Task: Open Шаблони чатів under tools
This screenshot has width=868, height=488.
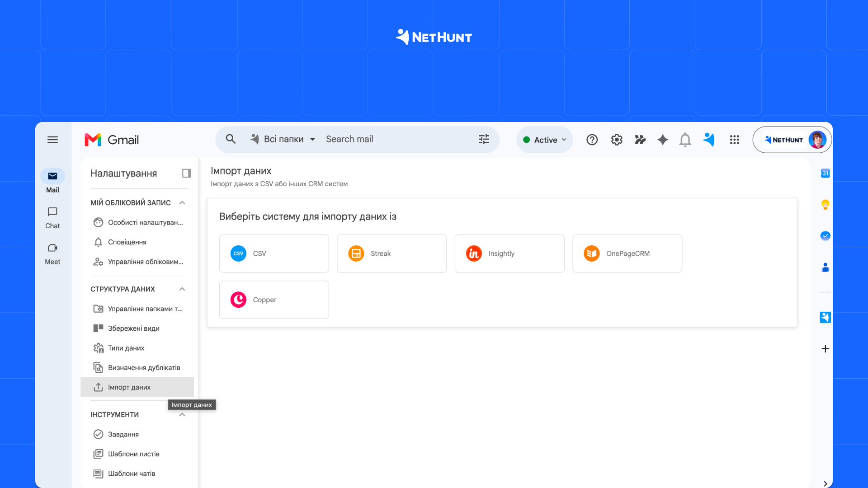Action: [x=137, y=474]
